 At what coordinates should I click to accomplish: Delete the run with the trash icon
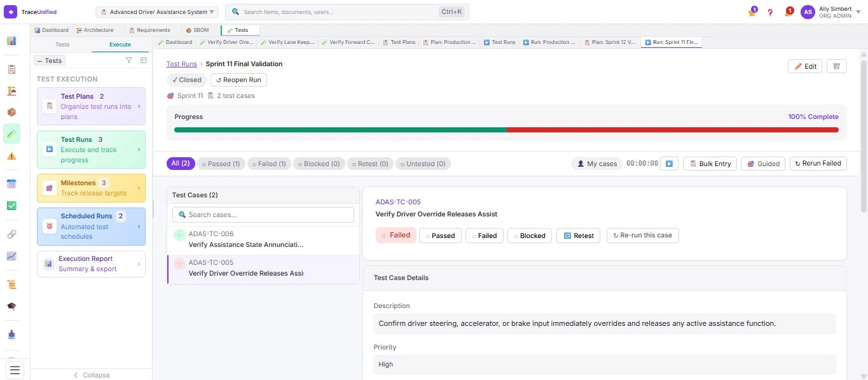[837, 66]
